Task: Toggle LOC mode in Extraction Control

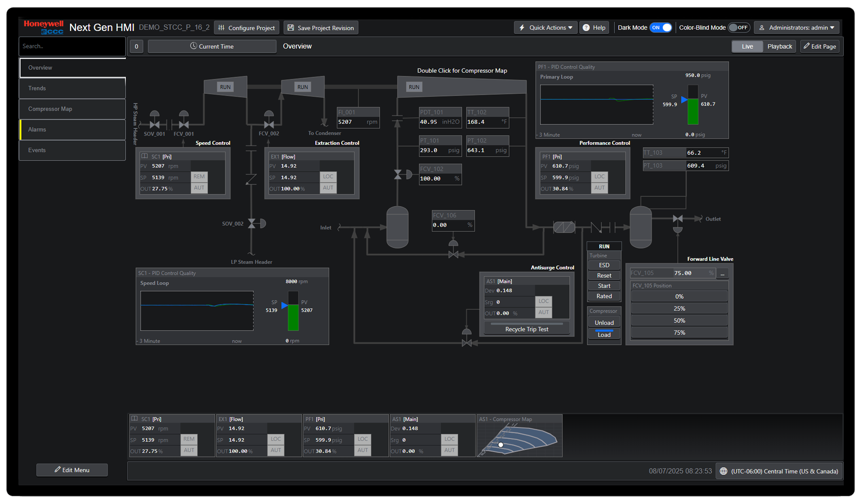Action: tap(328, 176)
